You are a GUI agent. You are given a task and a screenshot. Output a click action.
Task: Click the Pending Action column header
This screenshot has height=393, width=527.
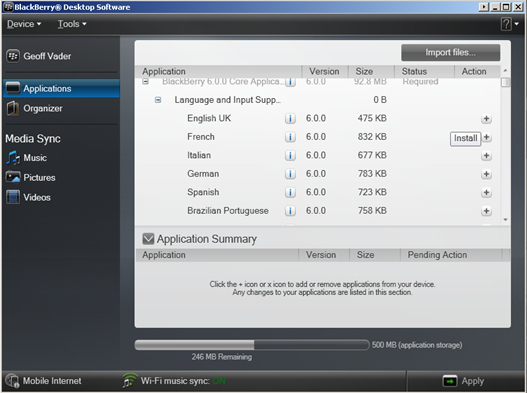point(451,255)
